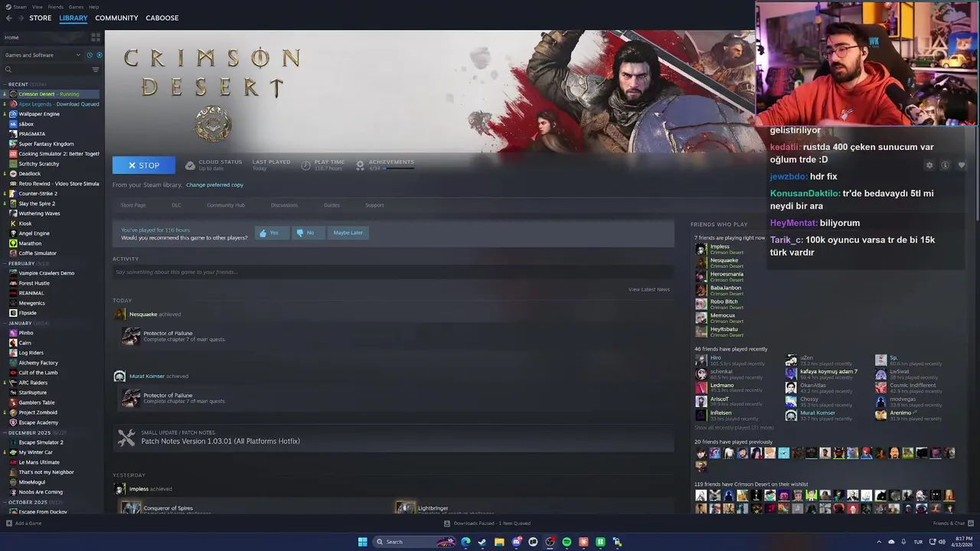
Task: Open Games and Software filter dropdown
Action: click(42, 55)
